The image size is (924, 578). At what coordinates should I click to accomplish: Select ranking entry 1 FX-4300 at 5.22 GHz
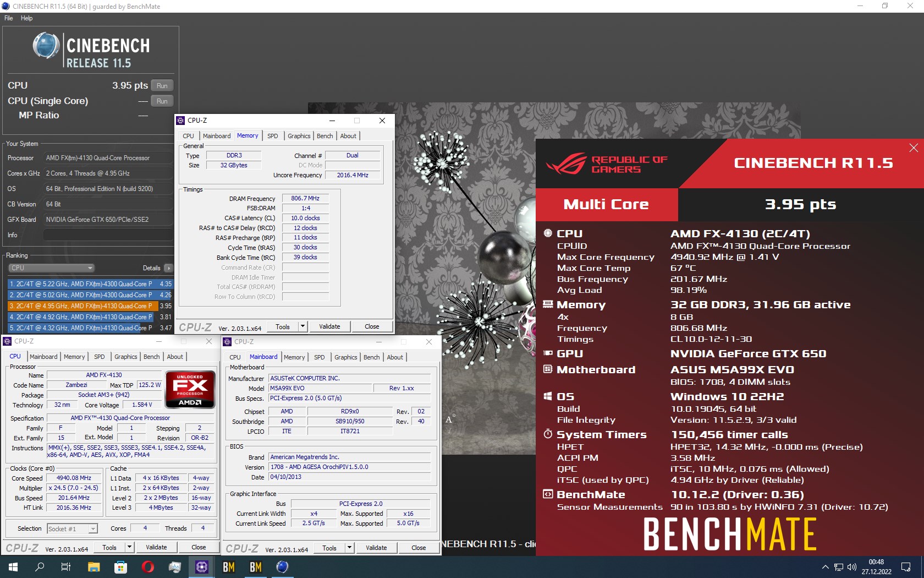pyautogui.click(x=90, y=284)
